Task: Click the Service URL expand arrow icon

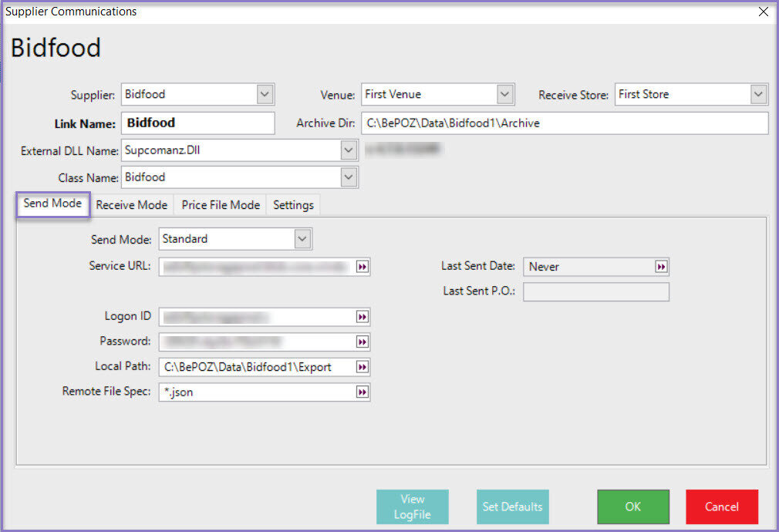Action: tap(363, 267)
